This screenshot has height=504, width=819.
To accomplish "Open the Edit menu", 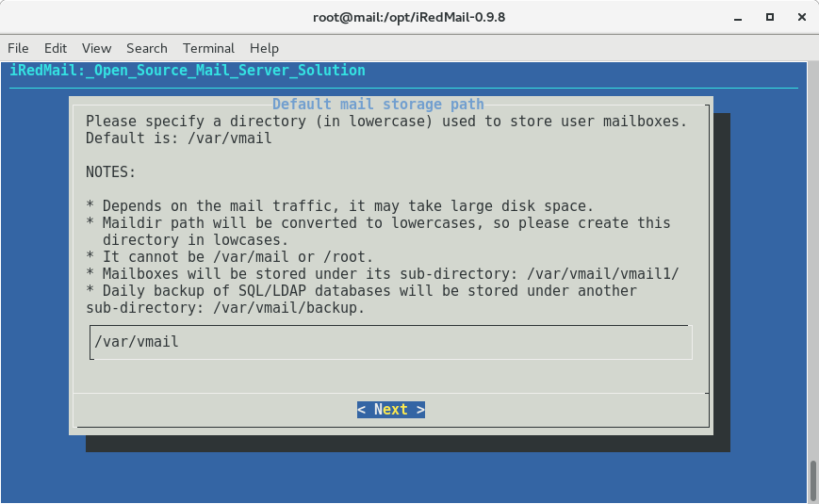I will point(56,48).
